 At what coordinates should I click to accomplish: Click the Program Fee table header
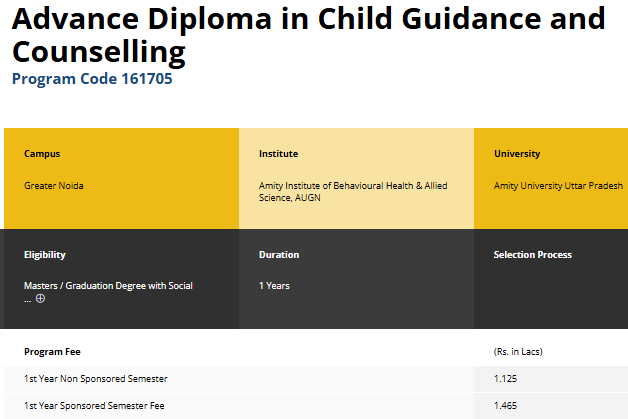tap(52, 352)
